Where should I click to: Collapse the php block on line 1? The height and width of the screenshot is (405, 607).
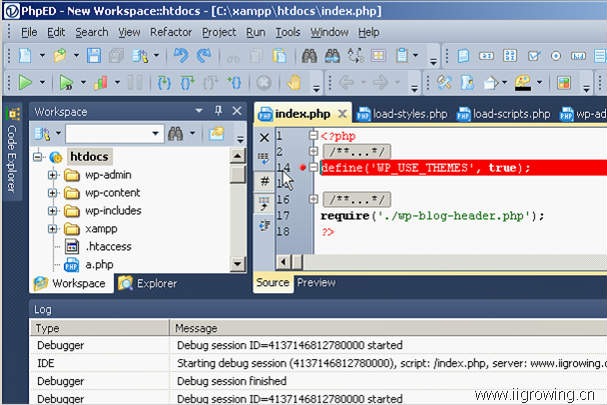pyautogui.click(x=313, y=136)
